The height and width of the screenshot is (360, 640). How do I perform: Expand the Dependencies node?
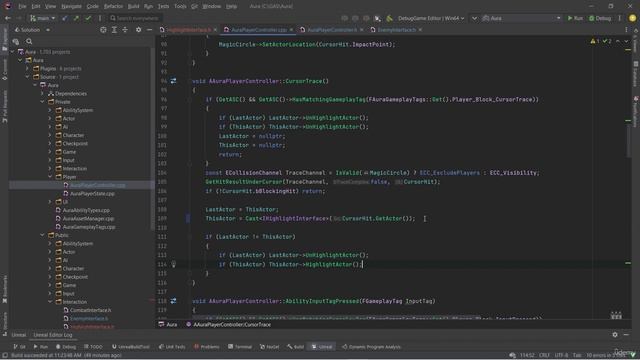42,93
